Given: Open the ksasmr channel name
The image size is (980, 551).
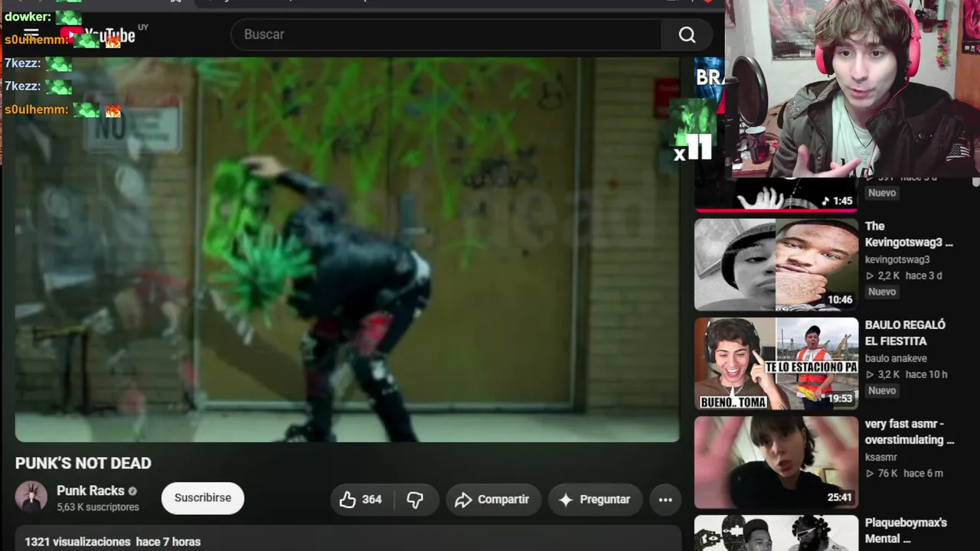Looking at the screenshot, I should click(x=881, y=457).
